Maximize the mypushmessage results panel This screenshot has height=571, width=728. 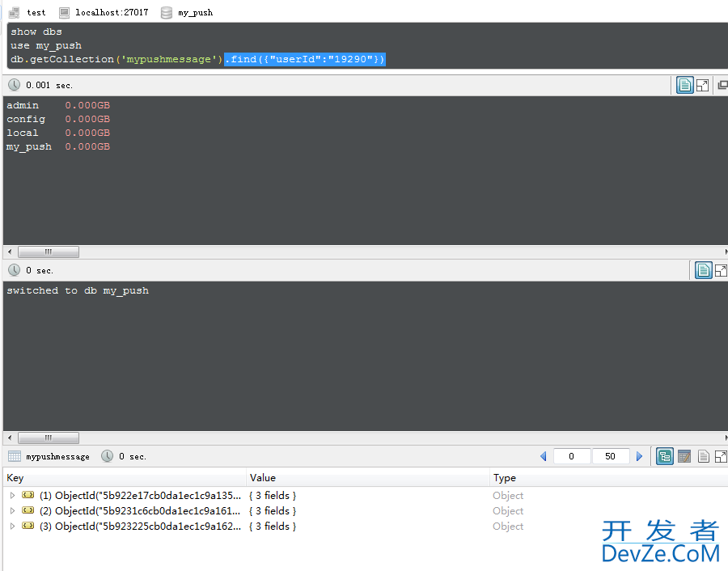click(x=721, y=456)
